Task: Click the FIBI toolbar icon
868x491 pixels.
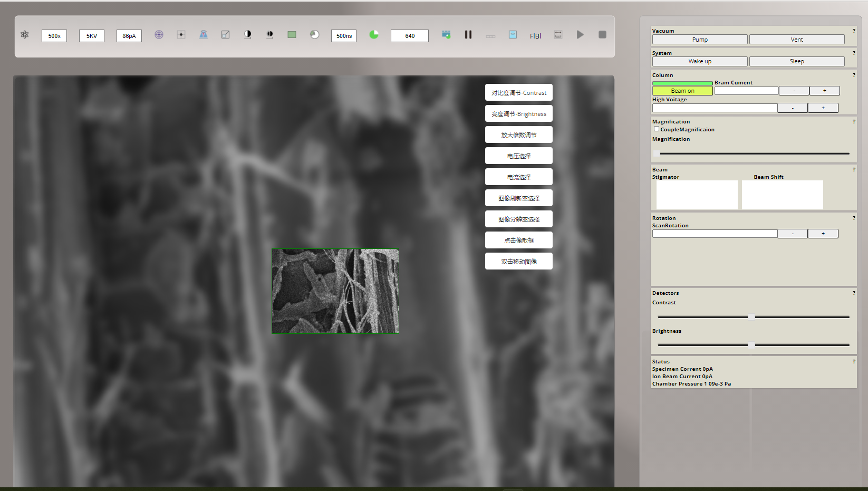Action: pyautogui.click(x=535, y=36)
